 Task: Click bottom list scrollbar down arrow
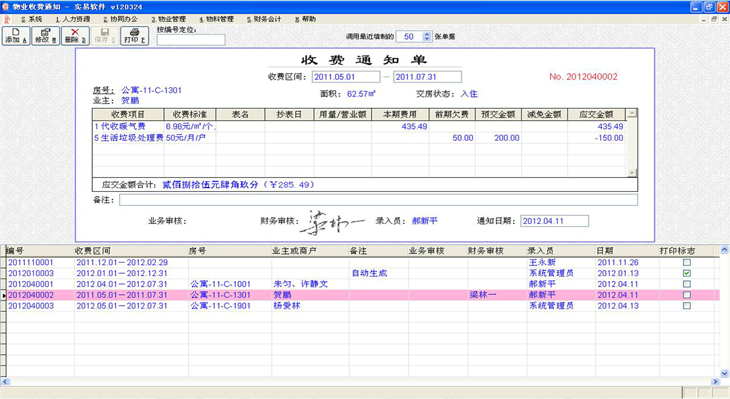click(724, 373)
